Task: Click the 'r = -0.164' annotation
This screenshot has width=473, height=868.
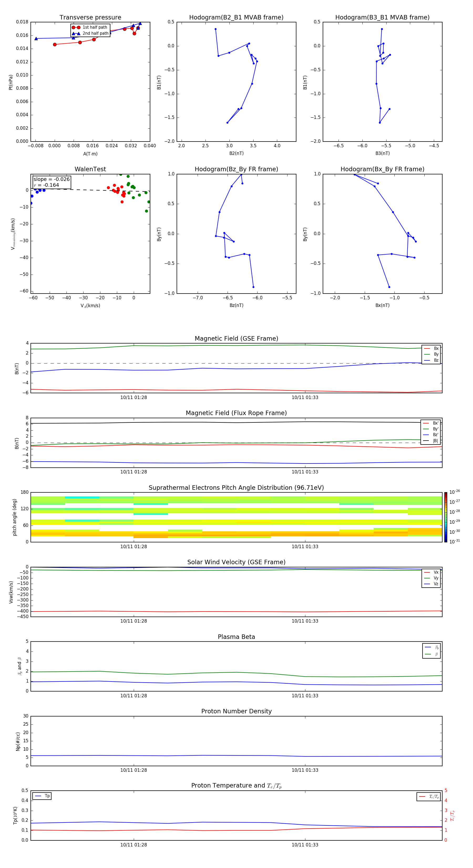Action: click(46, 185)
